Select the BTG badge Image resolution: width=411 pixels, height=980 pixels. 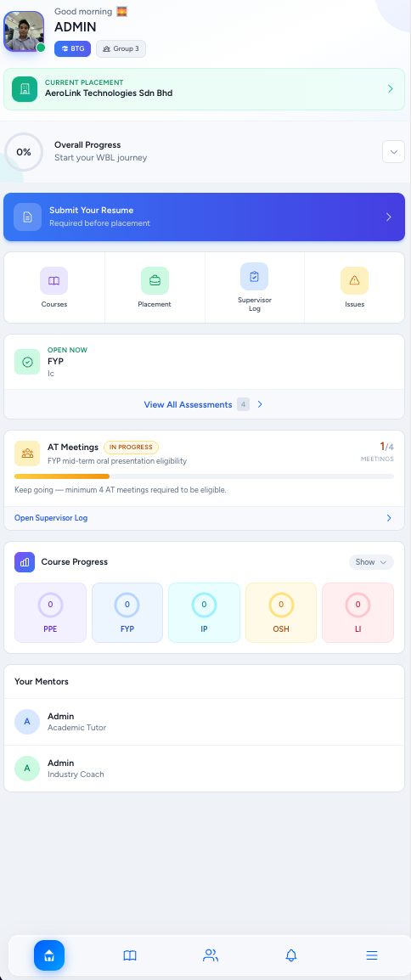point(72,48)
